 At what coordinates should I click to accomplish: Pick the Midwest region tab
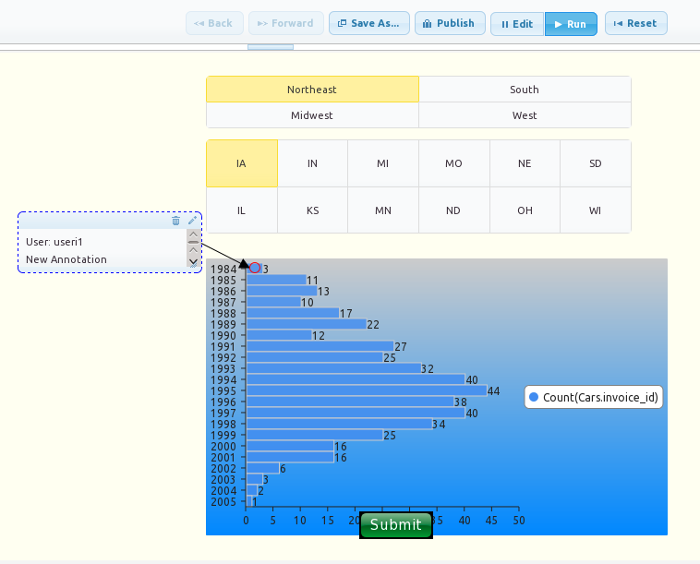click(312, 116)
